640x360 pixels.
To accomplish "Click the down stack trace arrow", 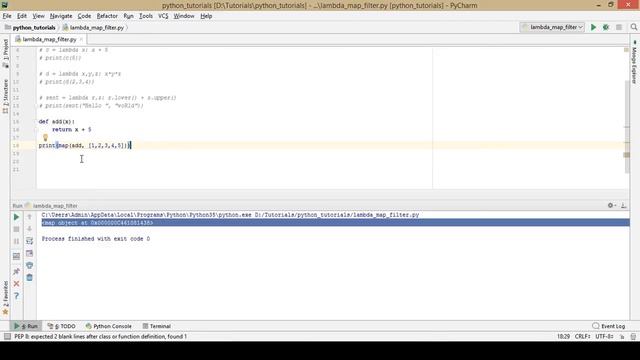I will click(29, 229).
